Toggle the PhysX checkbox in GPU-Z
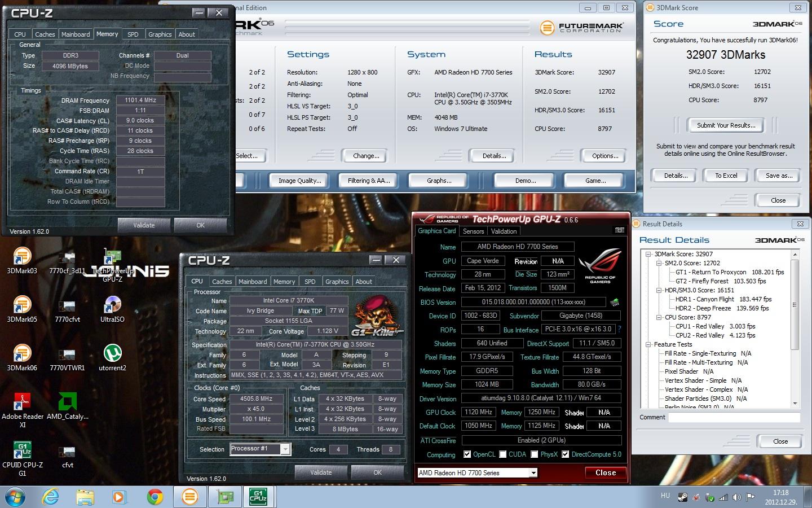The image size is (812, 508). (534, 454)
